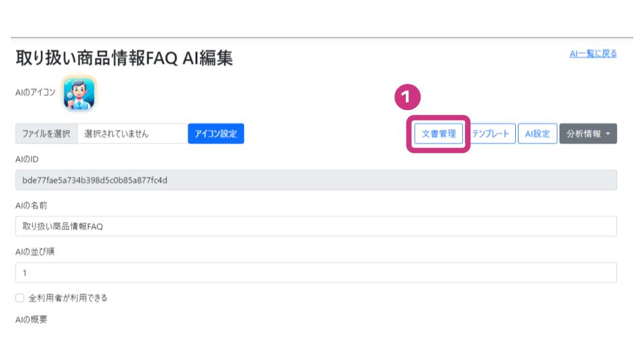The width and height of the screenshot is (644, 362).
Task: Select the read-only AIのID field
Action: (315, 180)
